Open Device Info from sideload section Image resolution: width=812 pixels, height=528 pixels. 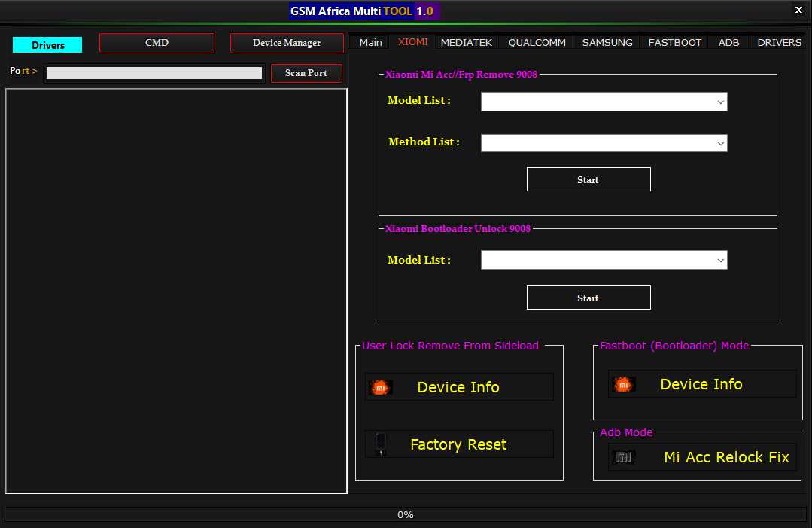tap(458, 386)
